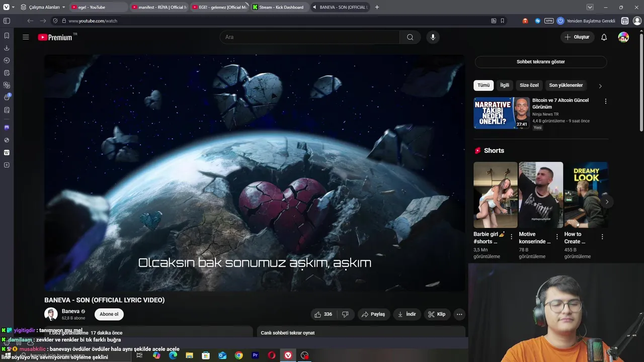Switch to EGE! - gelemez tab
The height and width of the screenshot is (362, 644).
coord(218,7)
